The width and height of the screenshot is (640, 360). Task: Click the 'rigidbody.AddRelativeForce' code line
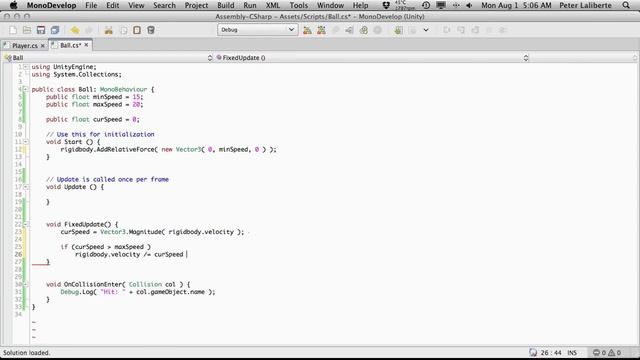(168, 149)
